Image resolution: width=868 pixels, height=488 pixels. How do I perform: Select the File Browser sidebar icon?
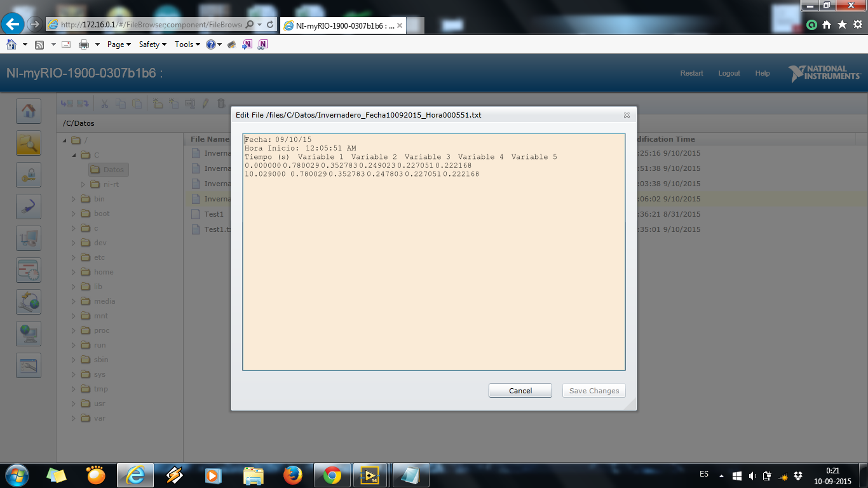29,143
